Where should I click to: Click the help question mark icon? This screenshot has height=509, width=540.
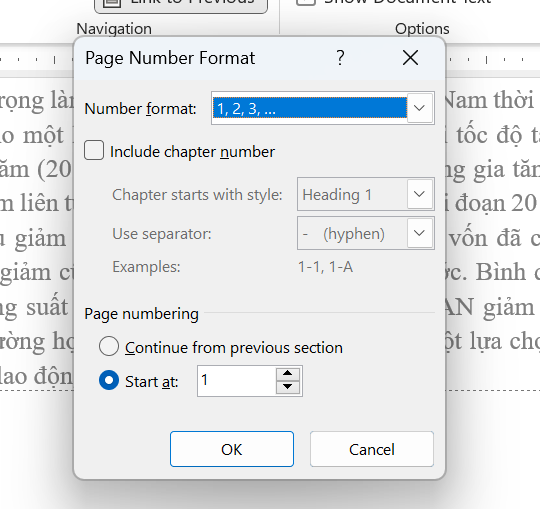(340, 58)
